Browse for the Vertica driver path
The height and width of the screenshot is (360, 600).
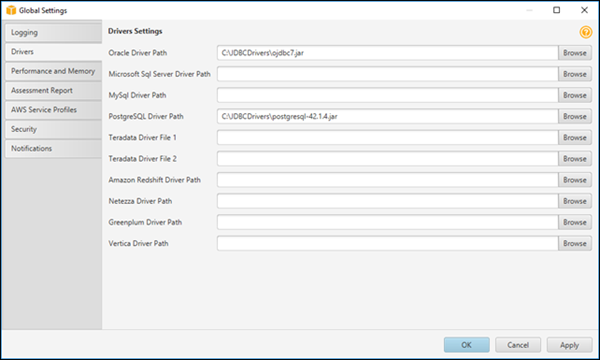coord(575,243)
